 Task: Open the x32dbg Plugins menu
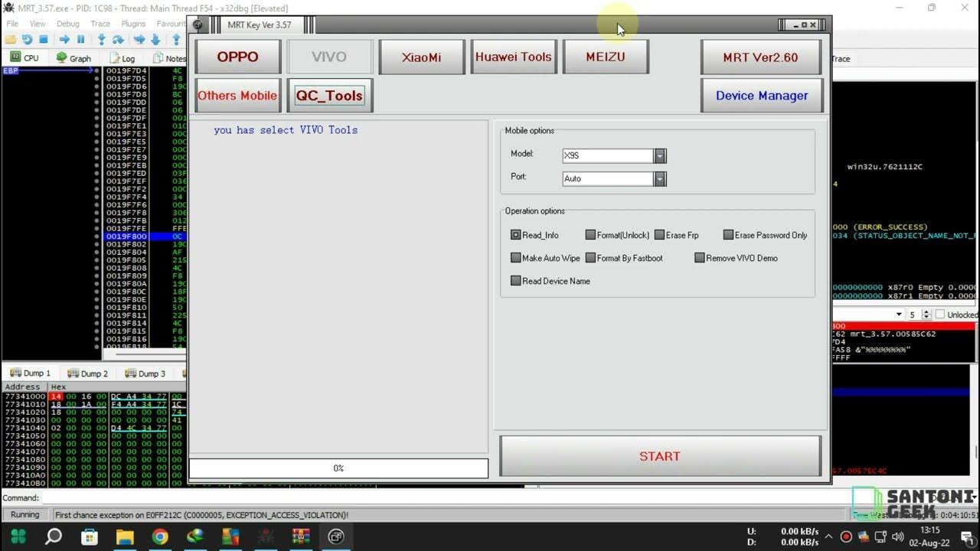pos(133,24)
